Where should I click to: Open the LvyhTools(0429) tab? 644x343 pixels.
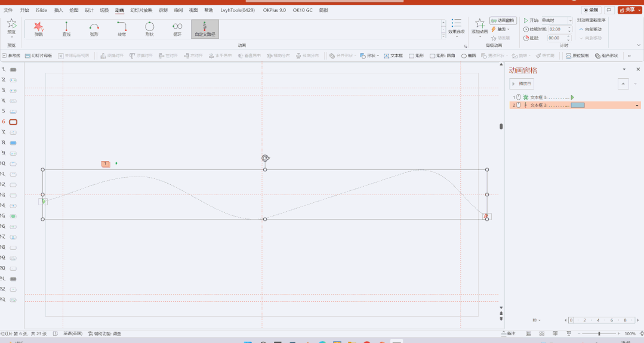click(x=238, y=10)
